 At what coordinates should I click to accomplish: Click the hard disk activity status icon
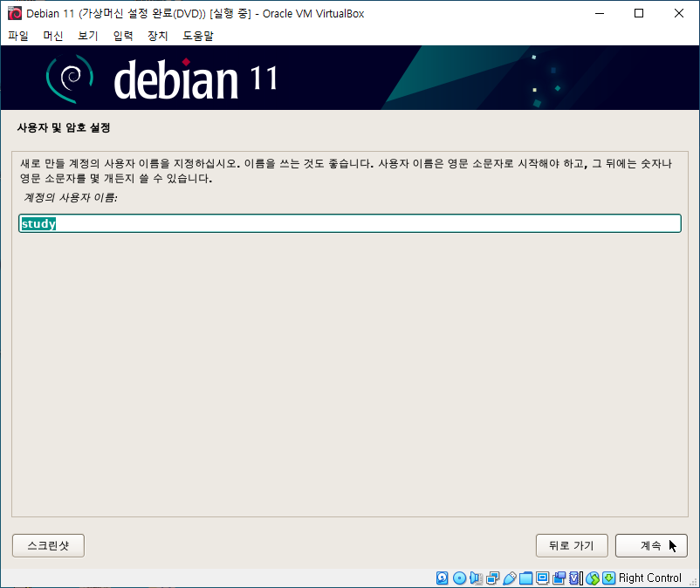click(442, 578)
